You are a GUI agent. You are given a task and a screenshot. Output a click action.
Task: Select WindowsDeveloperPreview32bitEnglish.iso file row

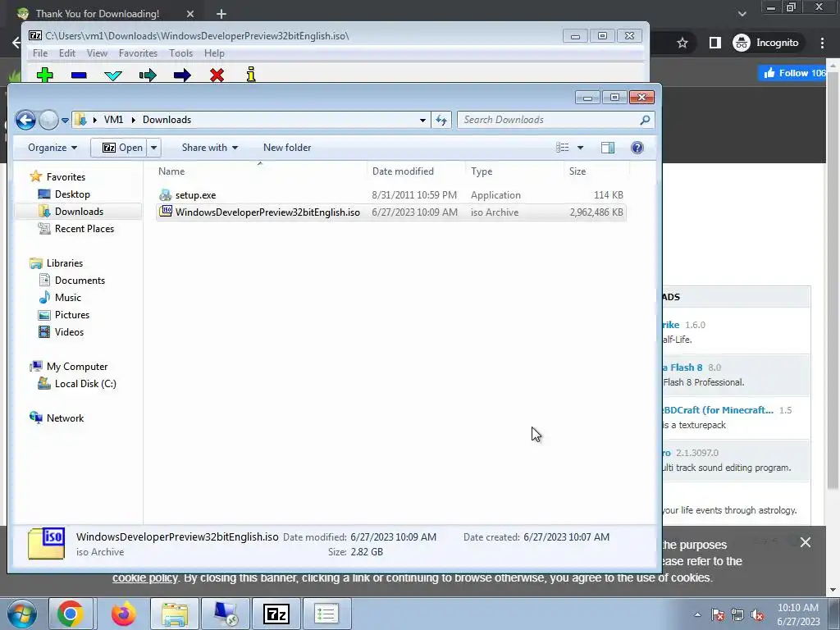click(x=391, y=212)
